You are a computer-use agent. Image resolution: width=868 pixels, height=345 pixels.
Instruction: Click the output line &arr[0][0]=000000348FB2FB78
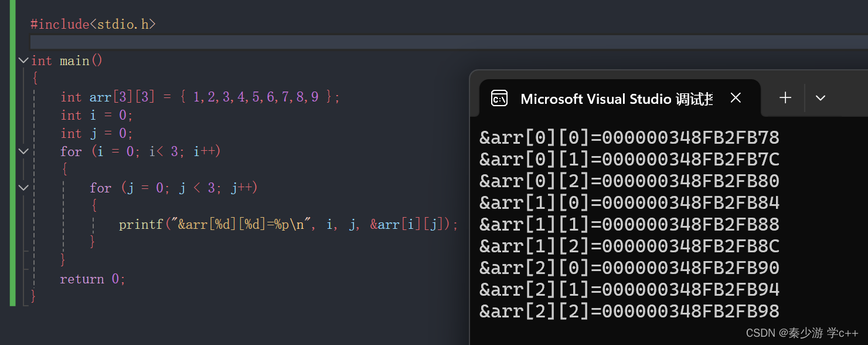629,138
